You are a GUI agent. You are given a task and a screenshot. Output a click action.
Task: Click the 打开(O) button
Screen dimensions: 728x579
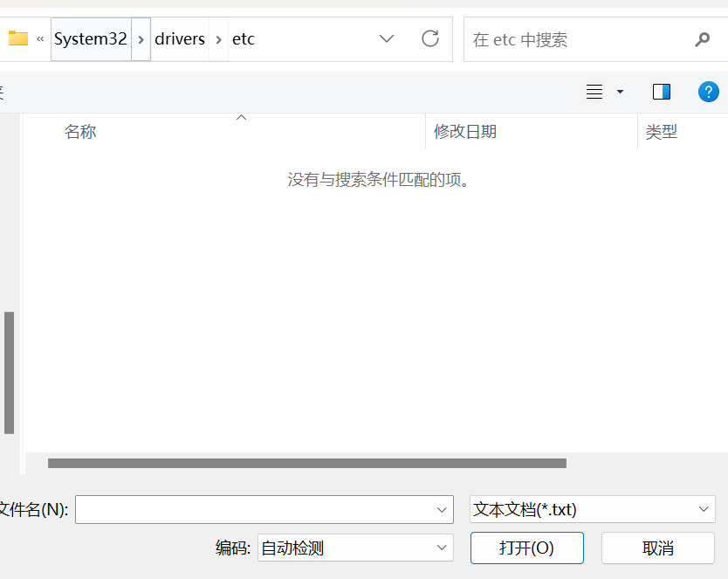click(526, 548)
